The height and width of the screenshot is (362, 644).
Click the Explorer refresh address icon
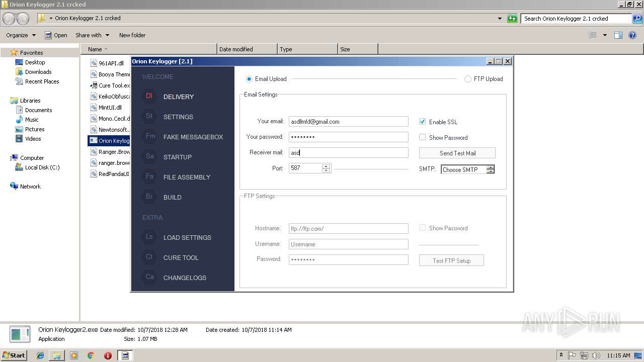tap(512, 19)
